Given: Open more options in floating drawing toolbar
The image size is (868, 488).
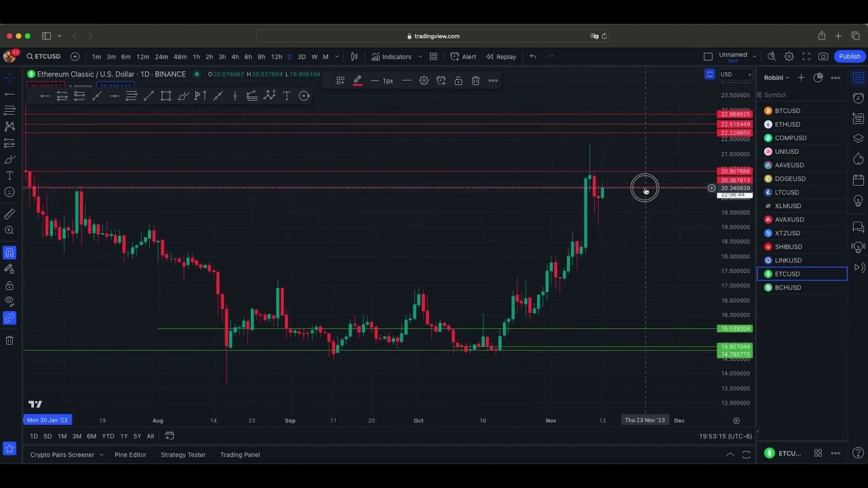Looking at the screenshot, I should pos(493,81).
